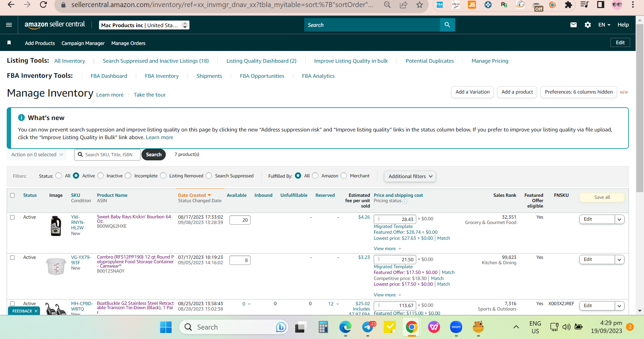Viewport: 644px width, 339px height.
Task: Open Manage Orders in the navigation bar
Action: 128,43
